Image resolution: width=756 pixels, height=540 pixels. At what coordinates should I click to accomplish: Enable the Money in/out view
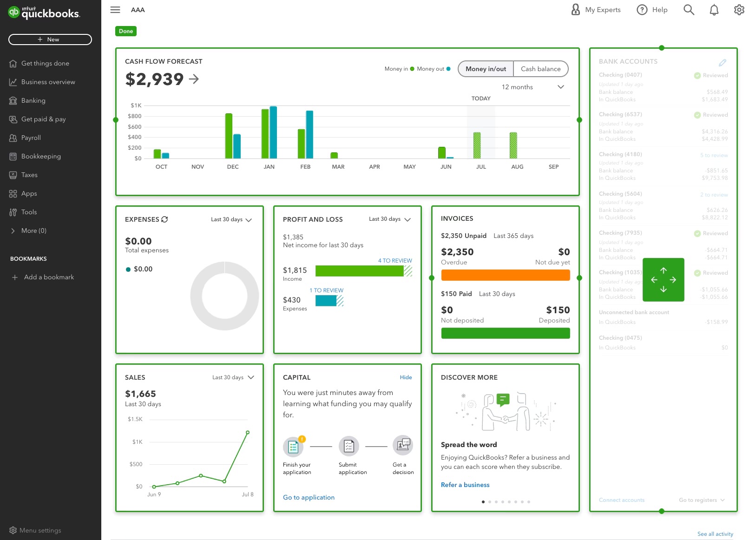486,69
